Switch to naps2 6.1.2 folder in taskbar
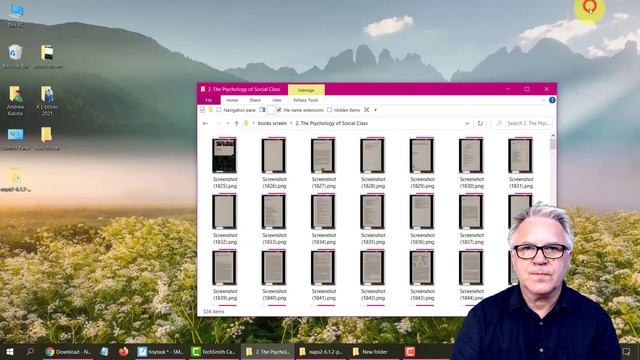The height and width of the screenshot is (360, 640). [322, 351]
